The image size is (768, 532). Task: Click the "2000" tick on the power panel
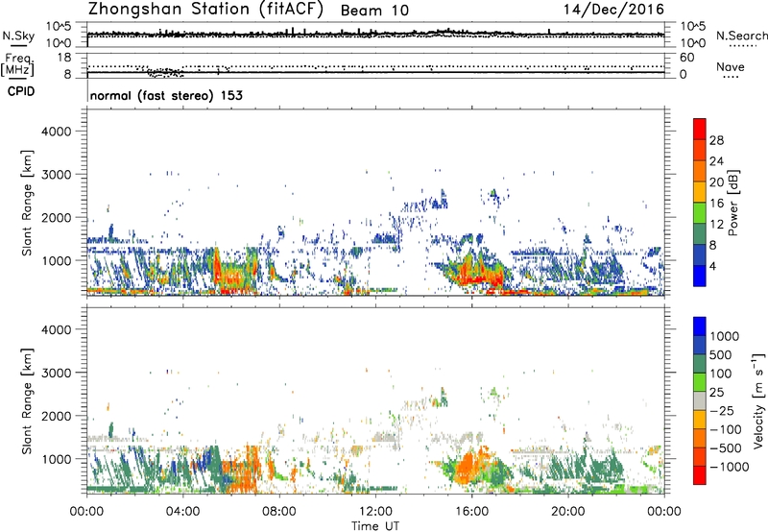click(x=56, y=217)
